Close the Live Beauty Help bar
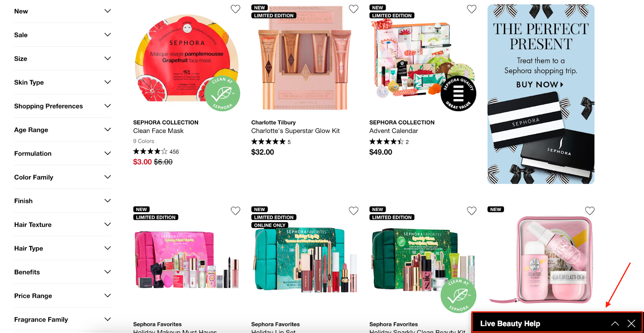The width and height of the screenshot is (644, 333). click(x=632, y=323)
